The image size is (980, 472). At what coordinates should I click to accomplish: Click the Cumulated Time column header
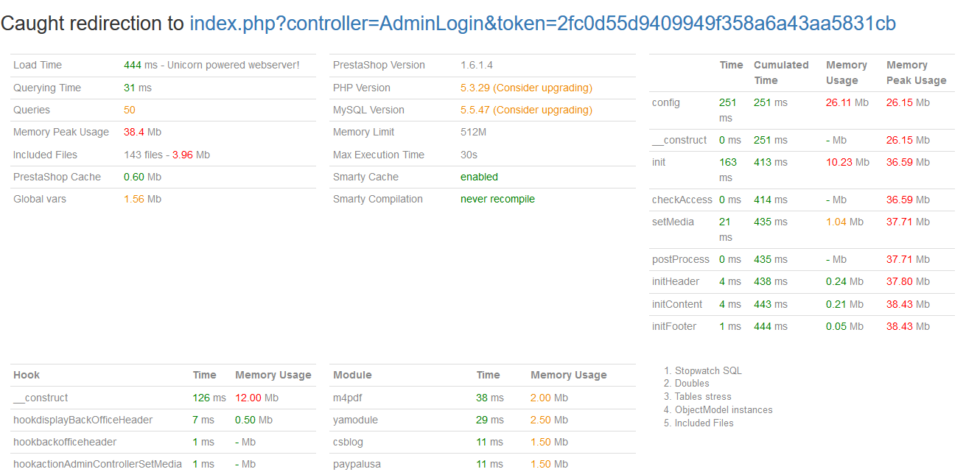click(x=780, y=72)
